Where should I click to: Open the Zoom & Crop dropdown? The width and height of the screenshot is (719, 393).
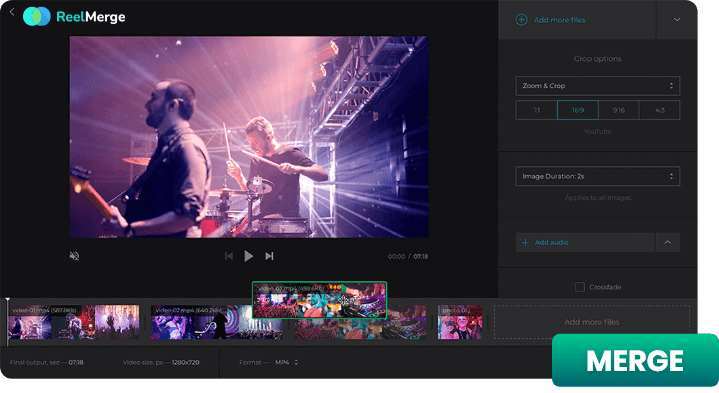597,86
